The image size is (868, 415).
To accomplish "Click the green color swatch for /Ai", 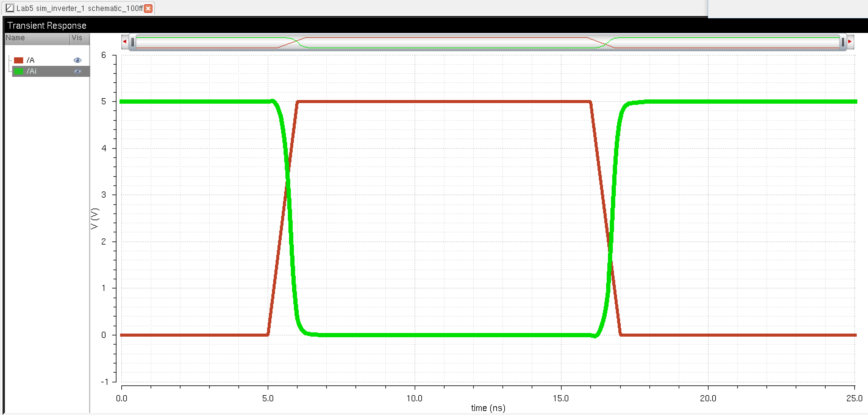I will tap(19, 71).
